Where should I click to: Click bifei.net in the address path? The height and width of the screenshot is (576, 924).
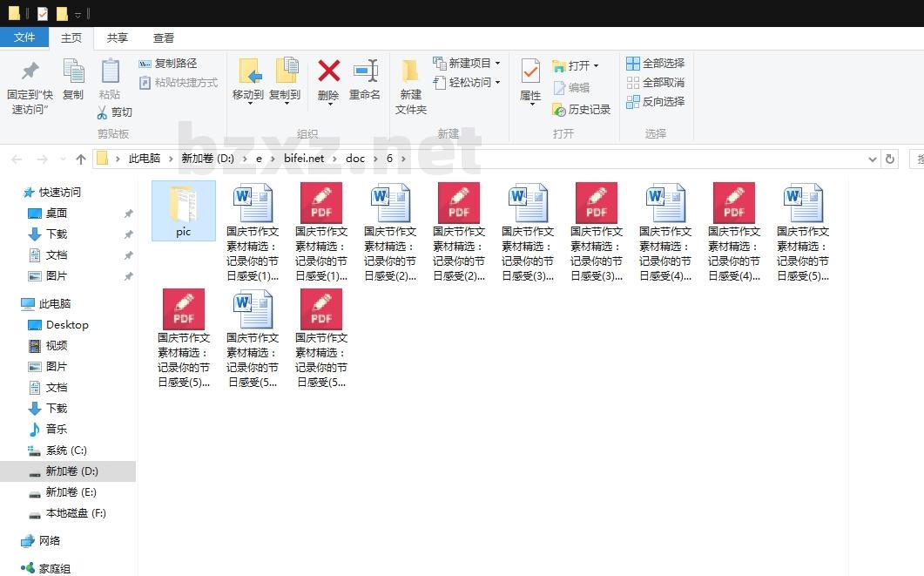click(304, 159)
